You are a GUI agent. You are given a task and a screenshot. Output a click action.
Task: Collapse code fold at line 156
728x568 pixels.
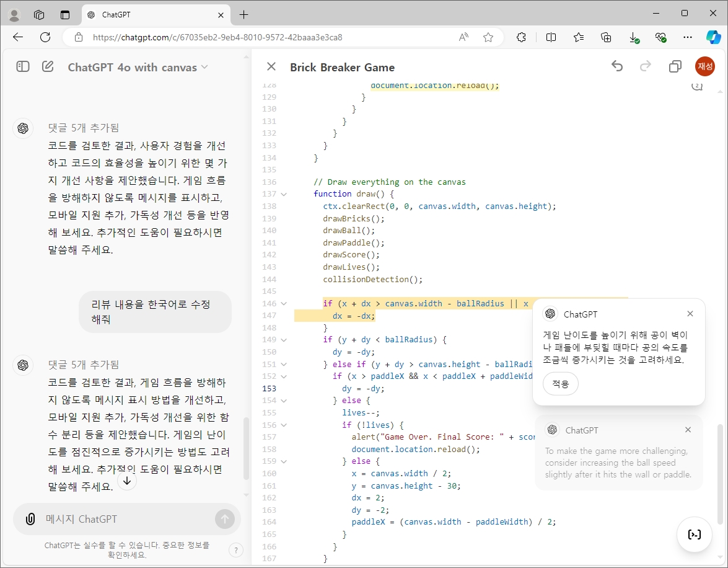[284, 425]
